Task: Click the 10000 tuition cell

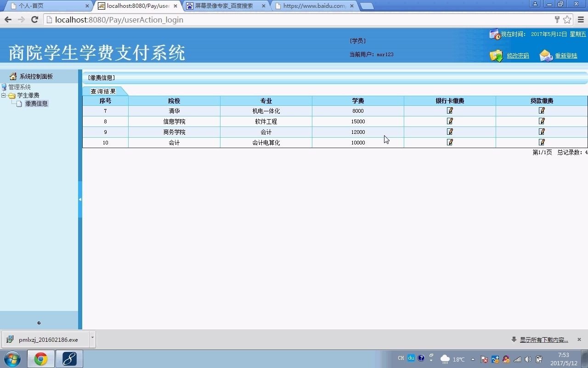Action: (x=358, y=143)
